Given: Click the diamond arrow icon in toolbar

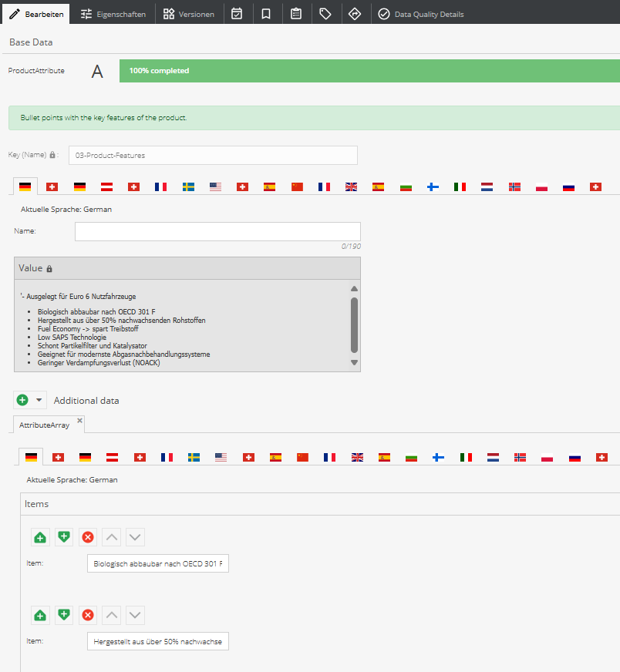Looking at the screenshot, I should tap(355, 14).
